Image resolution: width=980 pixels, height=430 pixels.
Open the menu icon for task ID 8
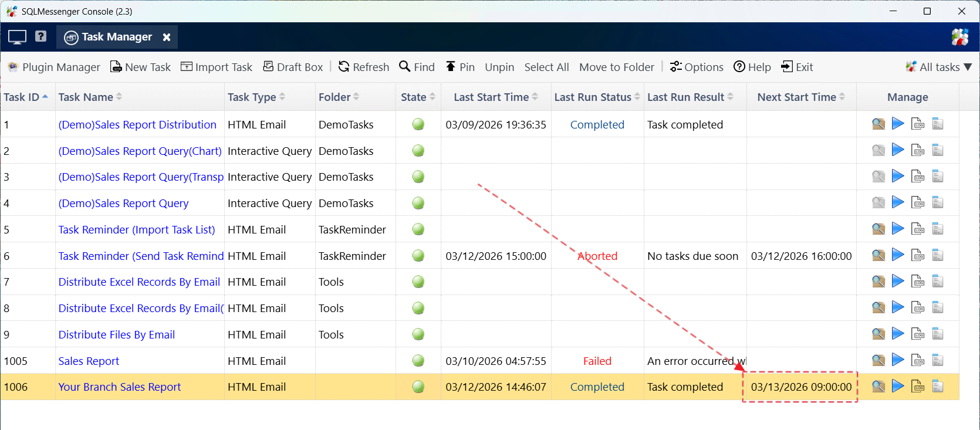938,307
